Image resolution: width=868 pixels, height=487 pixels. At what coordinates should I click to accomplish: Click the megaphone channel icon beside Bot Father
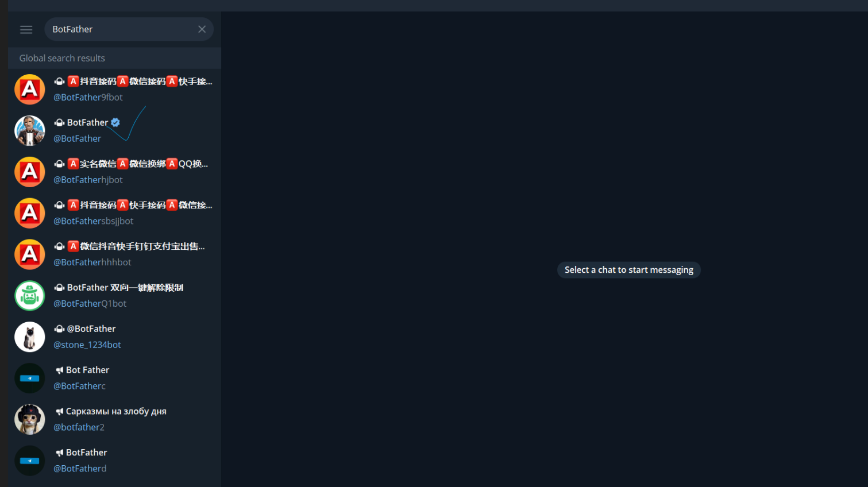[x=59, y=370]
